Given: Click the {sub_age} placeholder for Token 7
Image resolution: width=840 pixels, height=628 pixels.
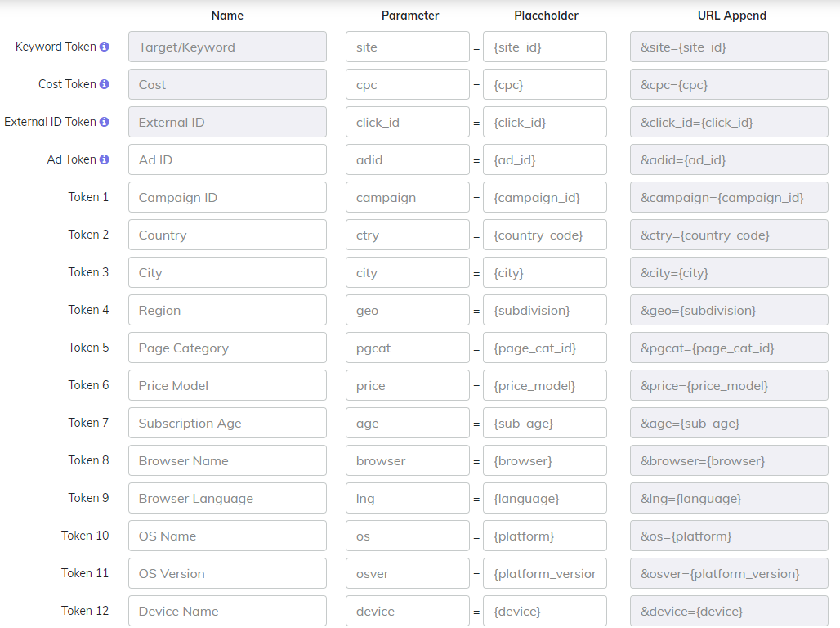Looking at the screenshot, I should tap(544, 423).
